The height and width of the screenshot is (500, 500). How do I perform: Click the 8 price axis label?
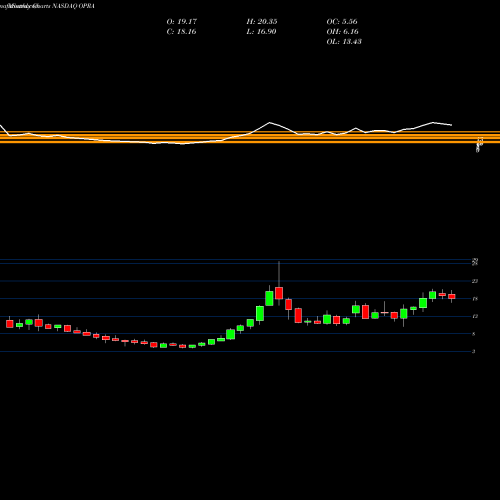click(x=474, y=334)
